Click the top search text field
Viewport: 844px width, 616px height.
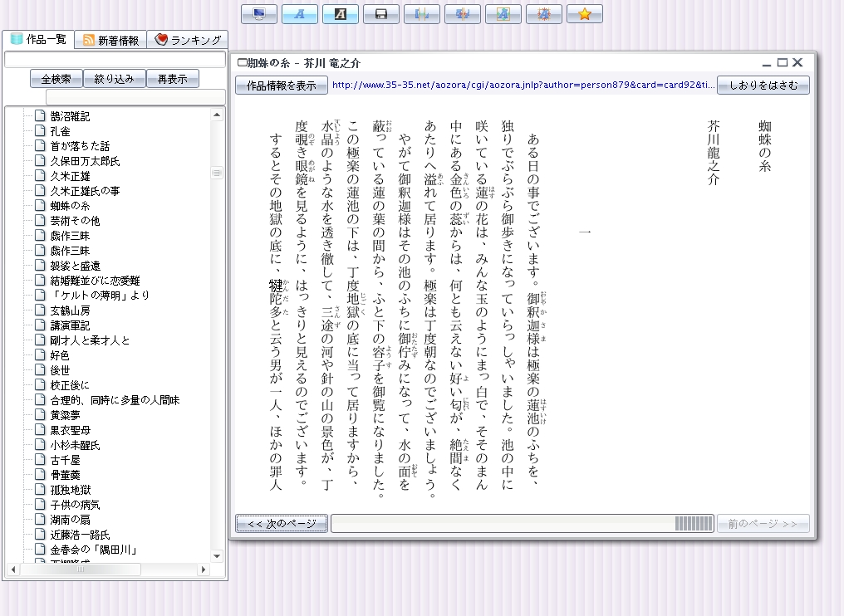(115, 60)
